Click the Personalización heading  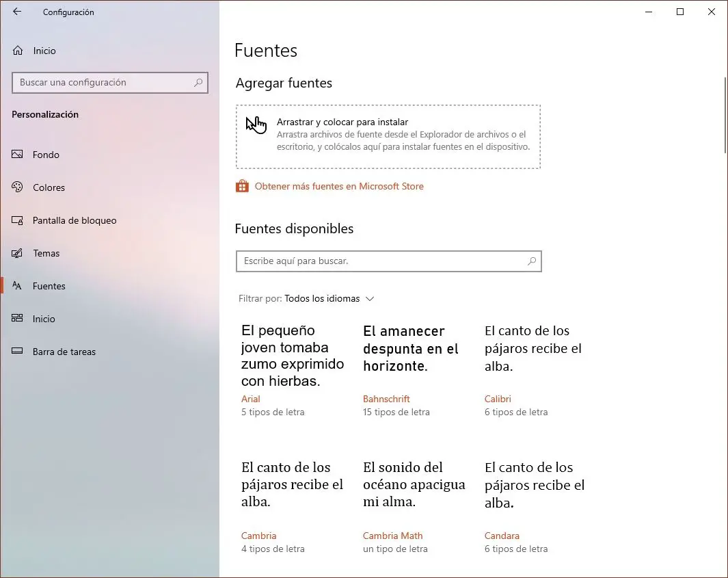tap(45, 114)
